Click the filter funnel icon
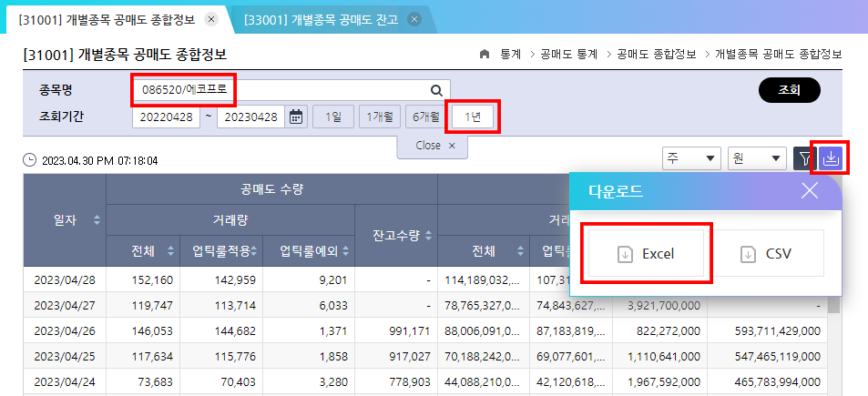 (803, 158)
